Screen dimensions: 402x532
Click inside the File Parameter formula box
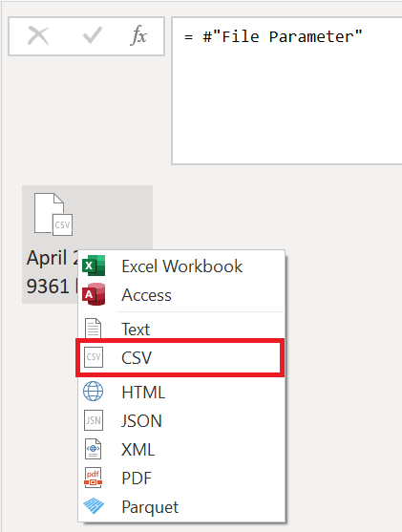[287, 91]
